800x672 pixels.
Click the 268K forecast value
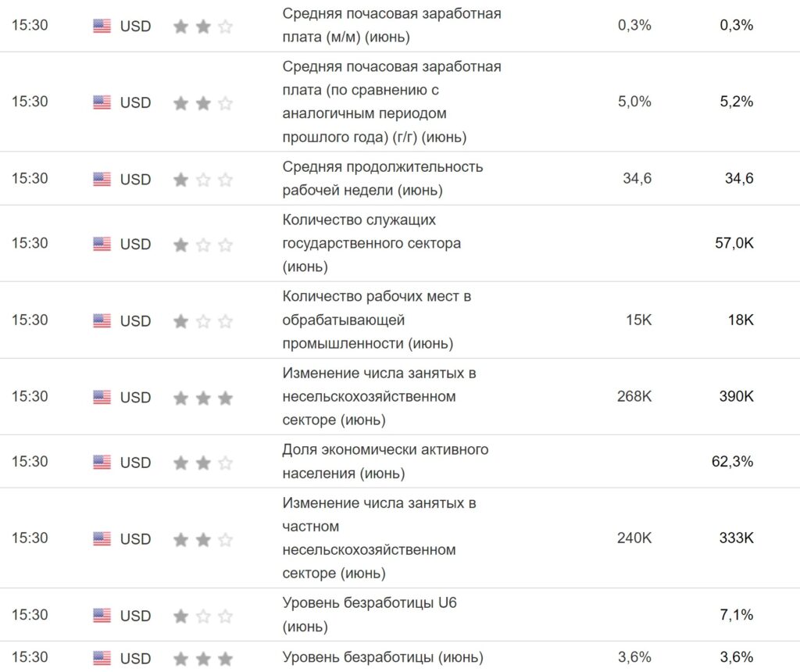coord(634,396)
